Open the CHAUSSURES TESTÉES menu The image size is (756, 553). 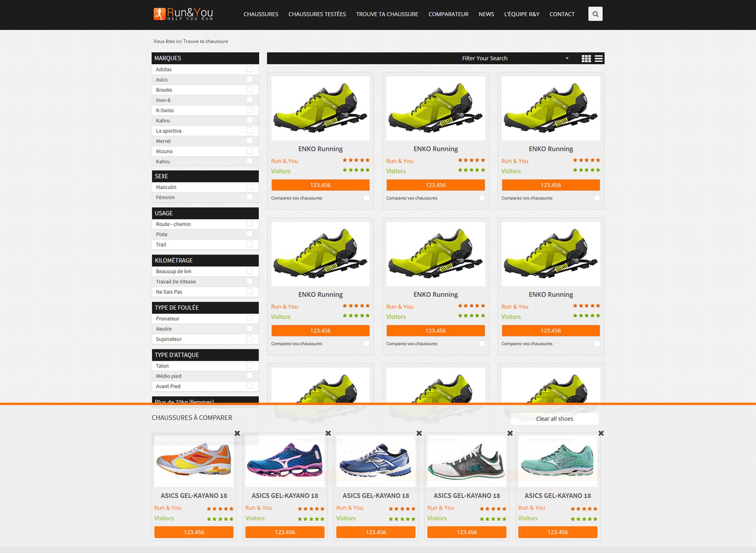pos(317,14)
